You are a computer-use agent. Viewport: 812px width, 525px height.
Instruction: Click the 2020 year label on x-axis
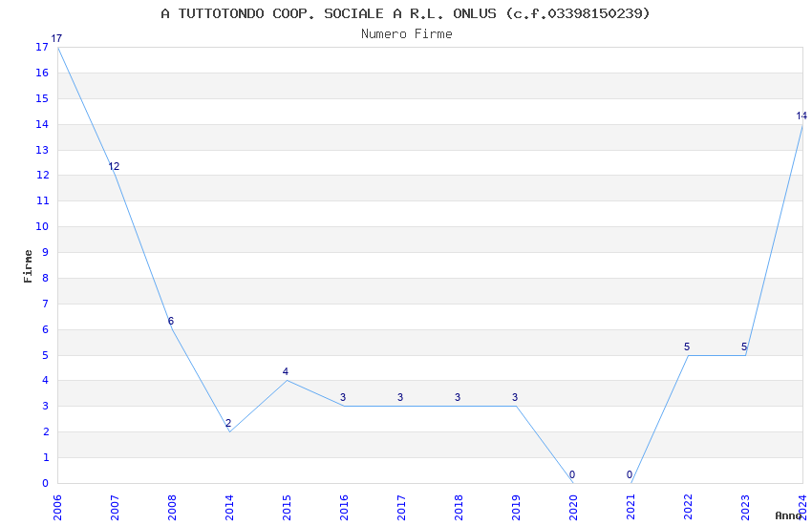[x=573, y=508]
